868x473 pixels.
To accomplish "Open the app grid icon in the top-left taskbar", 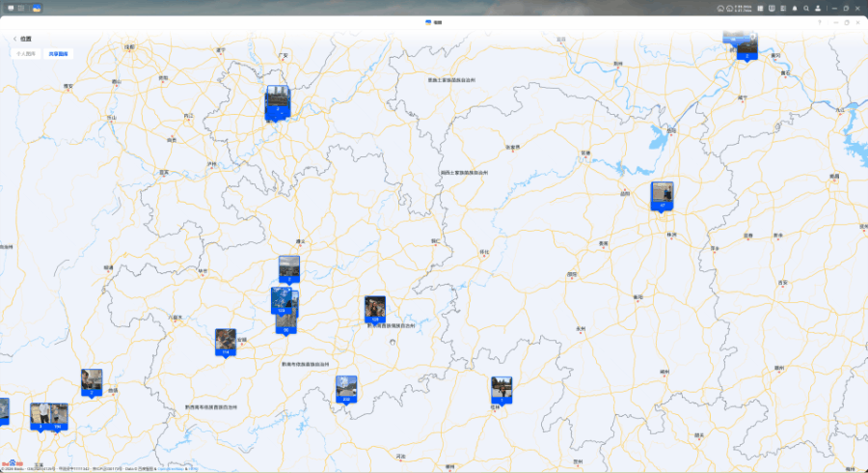I will 21,8.
